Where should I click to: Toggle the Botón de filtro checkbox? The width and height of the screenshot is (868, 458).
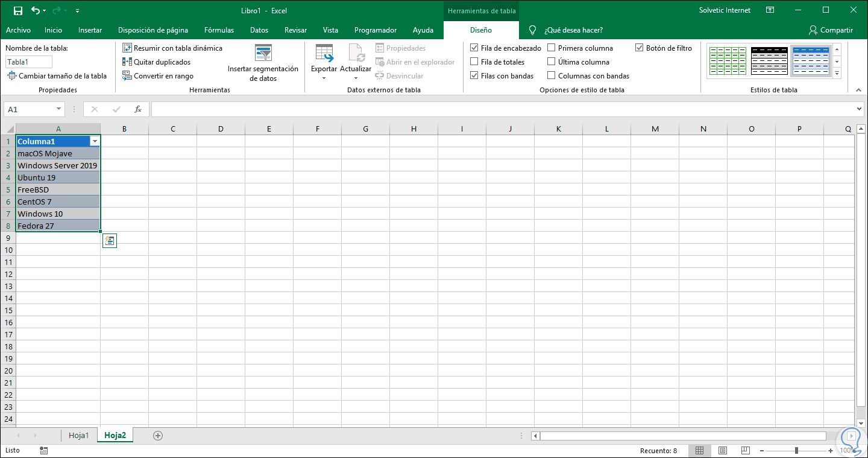tap(640, 48)
